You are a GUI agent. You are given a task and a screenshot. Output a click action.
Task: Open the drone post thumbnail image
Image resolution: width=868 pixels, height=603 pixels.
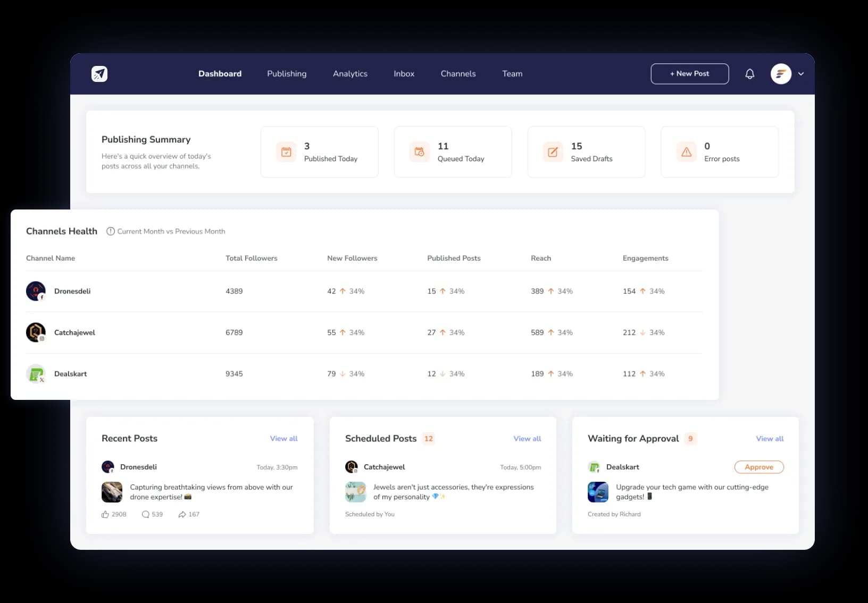coord(112,492)
